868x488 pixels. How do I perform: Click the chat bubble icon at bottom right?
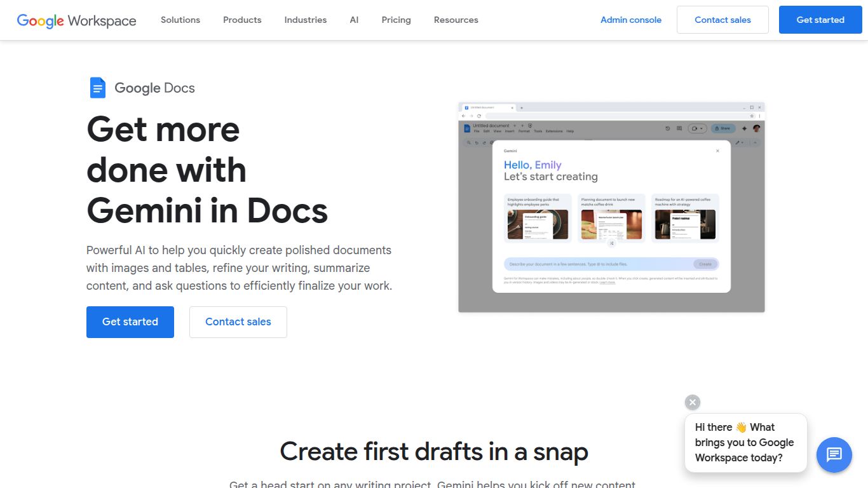[x=834, y=455]
